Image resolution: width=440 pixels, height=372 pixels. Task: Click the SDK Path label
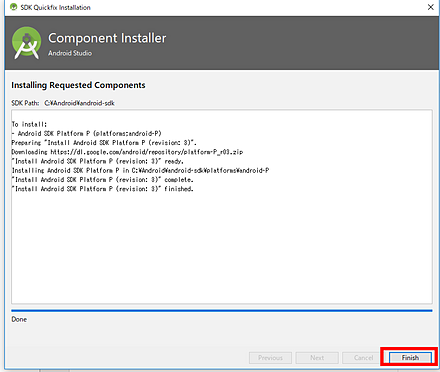tap(25, 103)
